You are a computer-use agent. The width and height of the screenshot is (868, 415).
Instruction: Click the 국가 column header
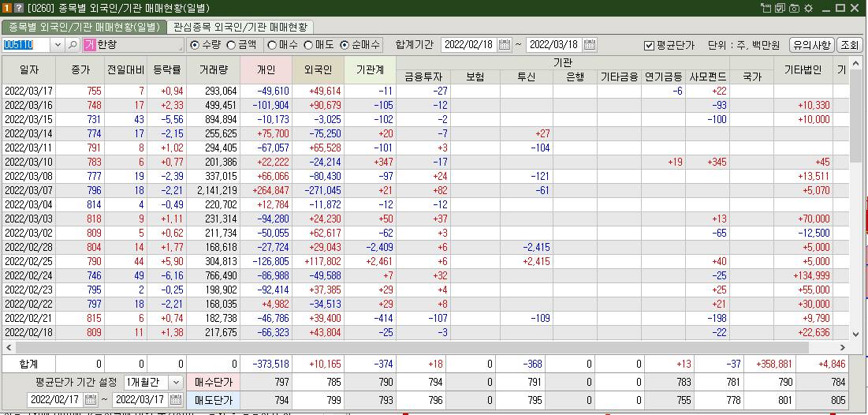pos(751,77)
